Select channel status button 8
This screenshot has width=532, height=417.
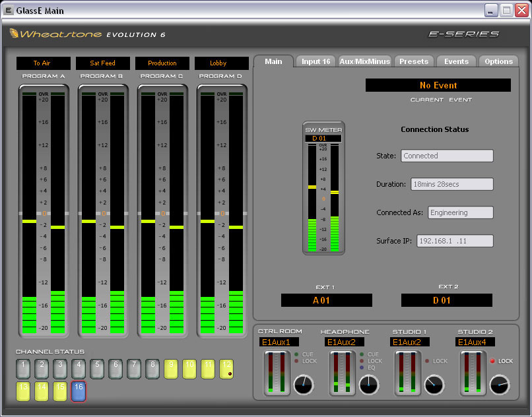(152, 369)
